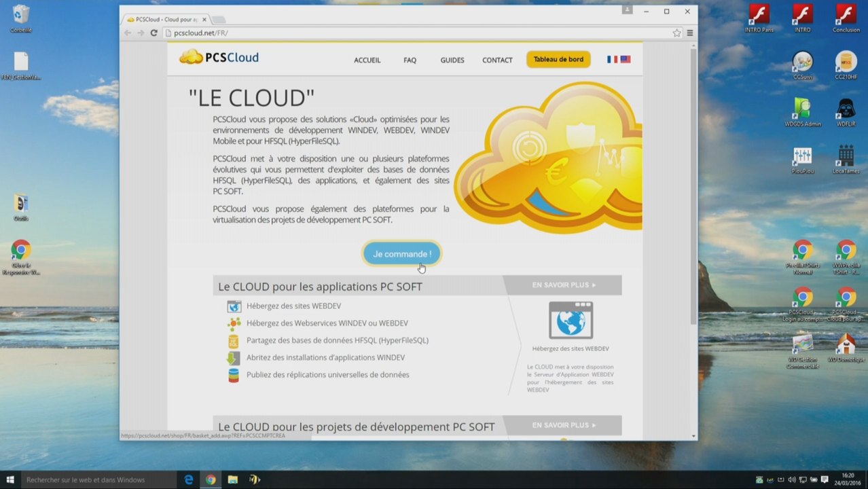Viewport: 868px width, 489px height.
Task: Open a new Chrome tab
Action: pos(219,20)
